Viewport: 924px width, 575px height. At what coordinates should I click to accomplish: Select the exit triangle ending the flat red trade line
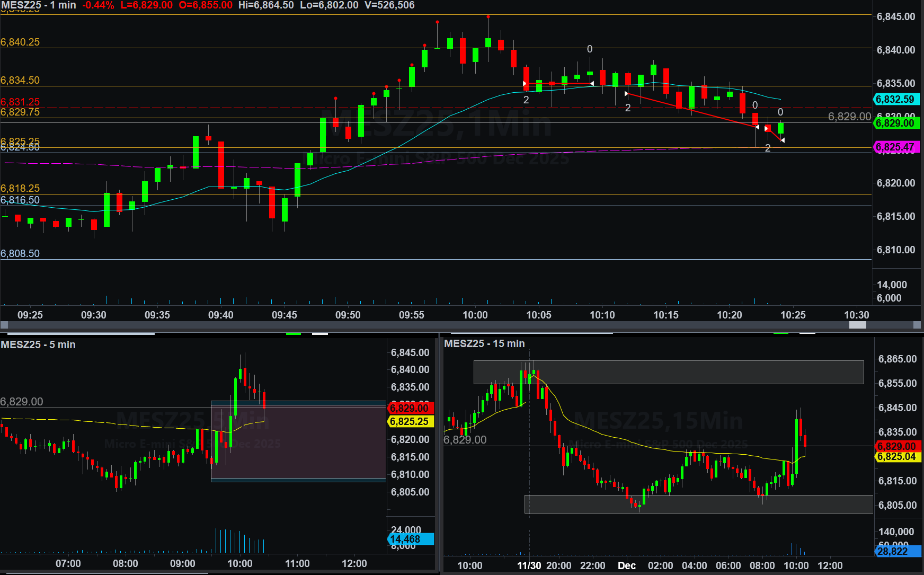click(592, 84)
